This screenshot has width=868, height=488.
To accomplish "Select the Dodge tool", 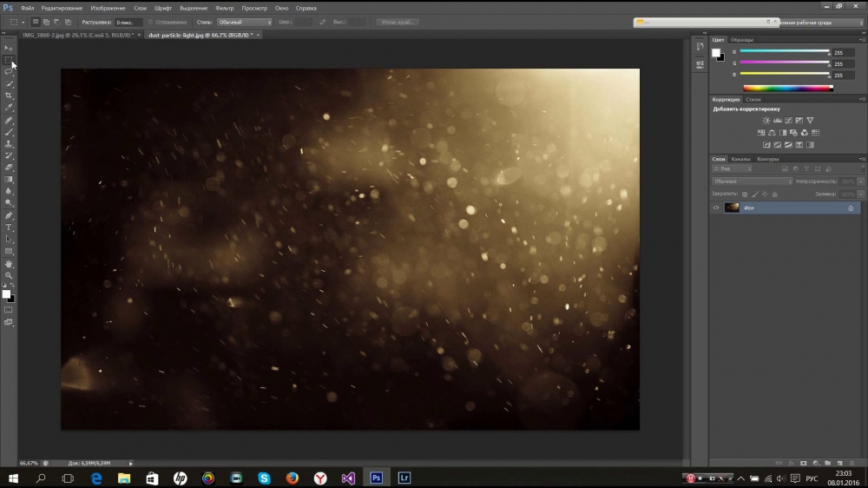I will [x=9, y=203].
